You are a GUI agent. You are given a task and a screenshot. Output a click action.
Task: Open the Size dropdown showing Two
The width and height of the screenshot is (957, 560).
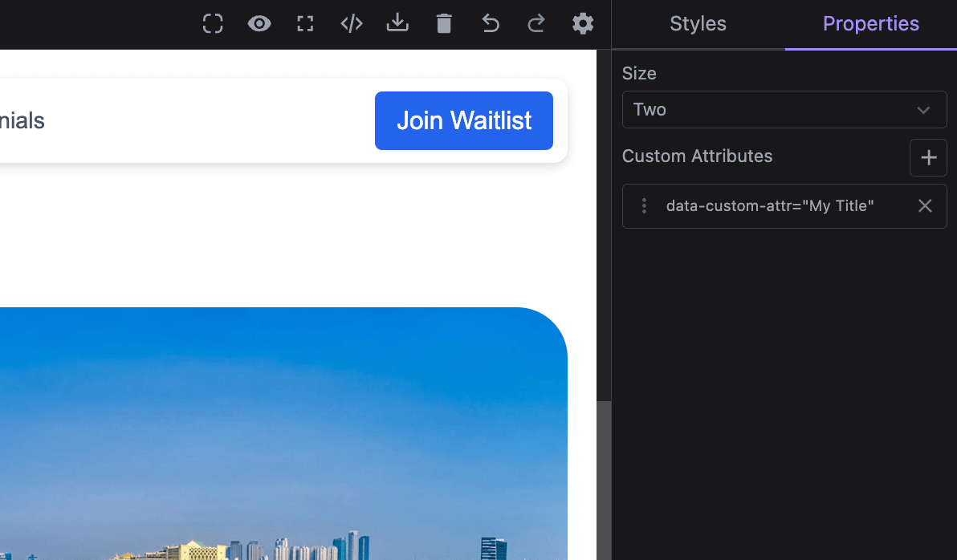[784, 110]
